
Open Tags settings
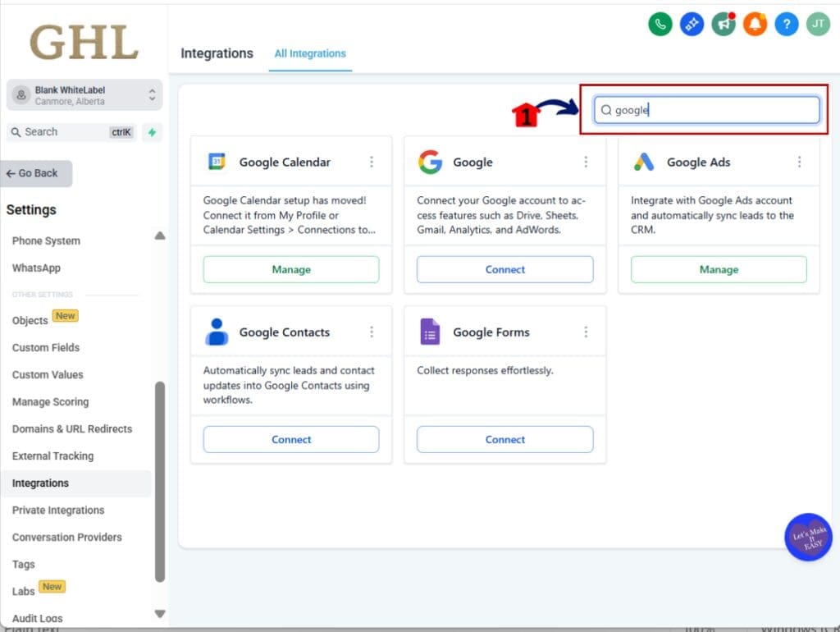[23, 564]
